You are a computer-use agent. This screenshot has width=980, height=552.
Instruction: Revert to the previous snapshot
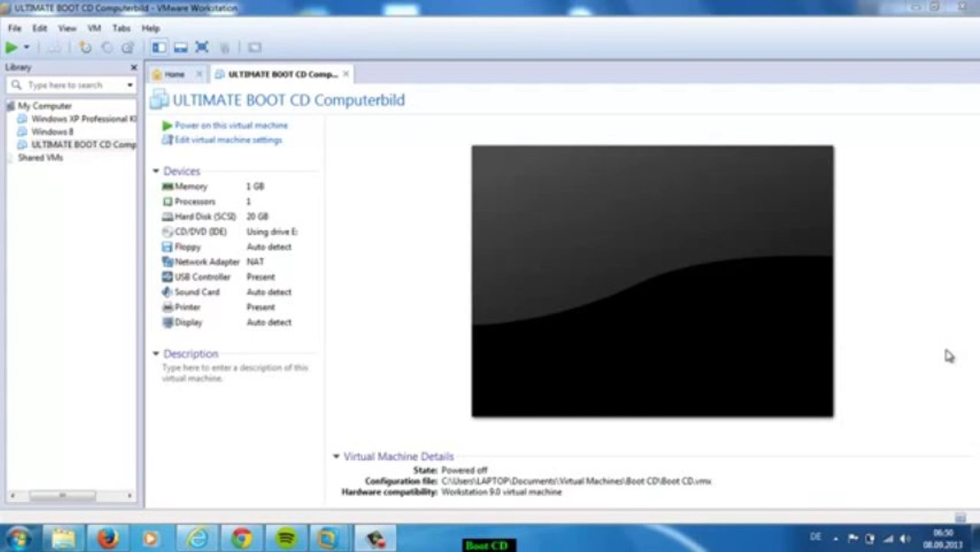tap(107, 48)
